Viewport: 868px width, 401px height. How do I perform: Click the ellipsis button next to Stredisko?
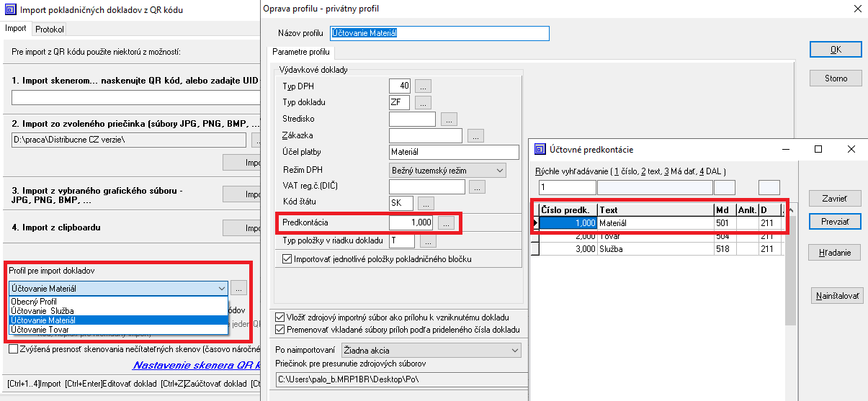point(449,120)
